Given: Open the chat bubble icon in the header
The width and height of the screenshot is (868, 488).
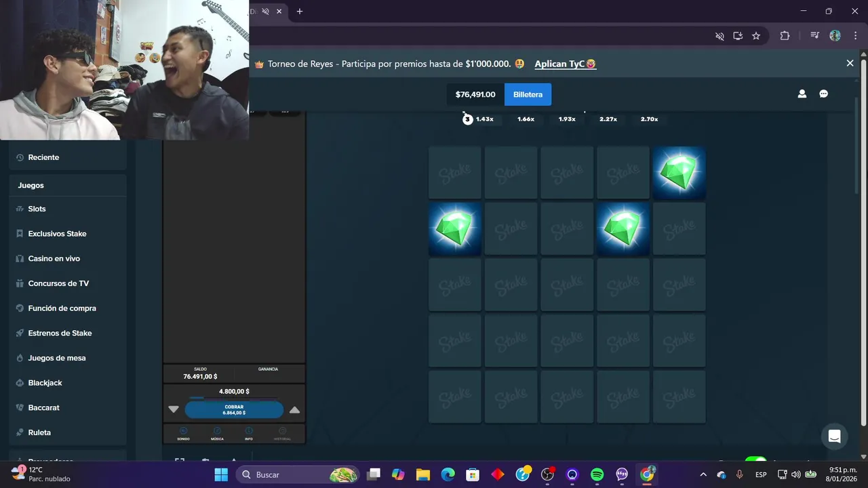Looking at the screenshot, I should [x=823, y=94].
